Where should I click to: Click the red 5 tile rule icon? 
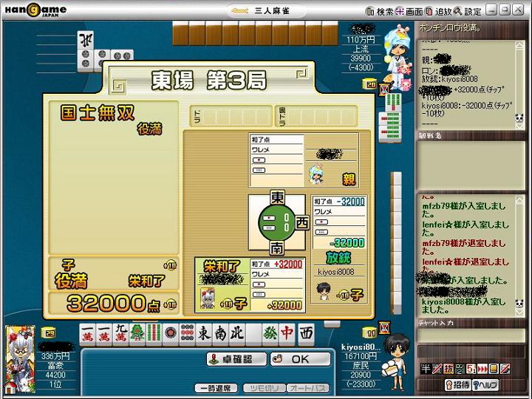tap(471, 369)
